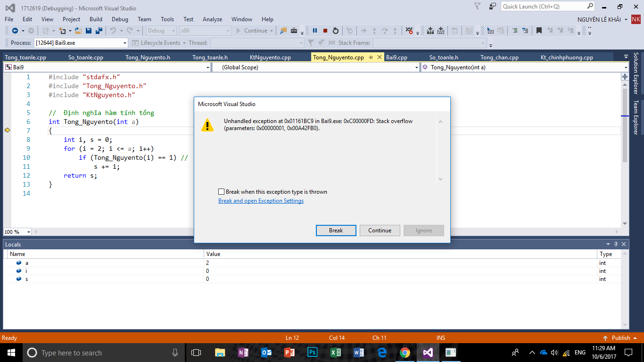Switch to the Bai9.cpp tab
This screenshot has height=362, width=644.
[396, 58]
